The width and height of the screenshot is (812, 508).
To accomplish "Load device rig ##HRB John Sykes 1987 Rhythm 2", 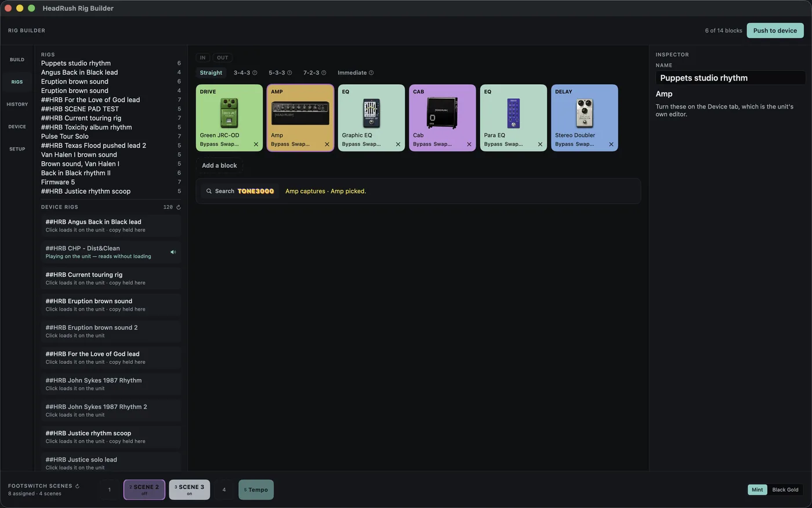I will [x=111, y=410].
